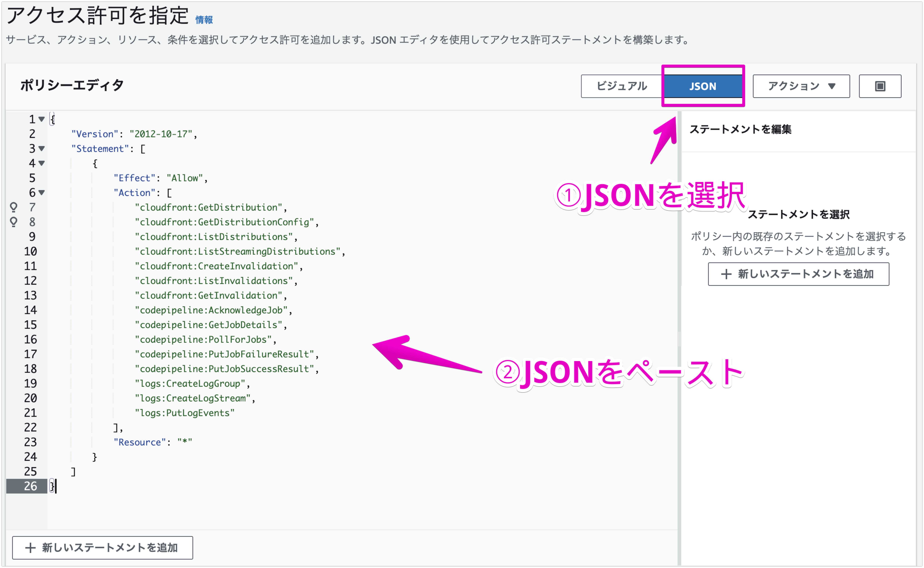Click the "Resource" line in the editor
This screenshot has height=568, width=924.
pos(153,442)
